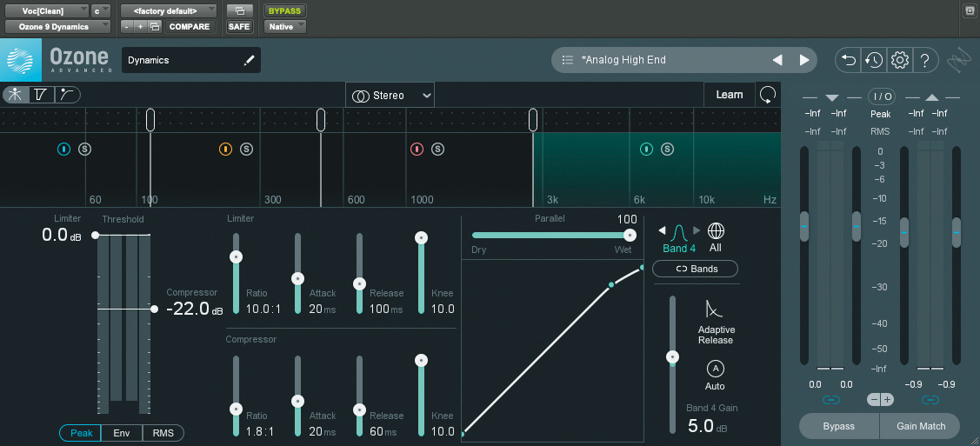This screenshot has height=446, width=980.
Task: Click the Band 4 curve icon
Action: (679, 233)
